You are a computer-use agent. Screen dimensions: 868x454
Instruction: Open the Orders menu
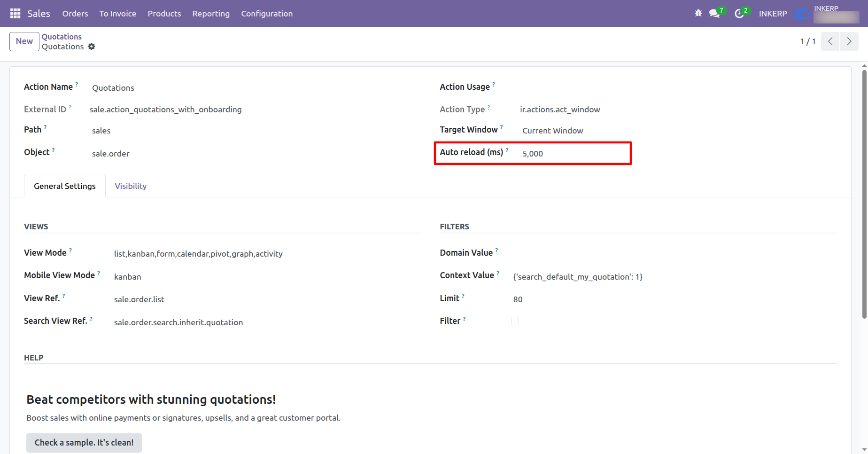pos(75,14)
